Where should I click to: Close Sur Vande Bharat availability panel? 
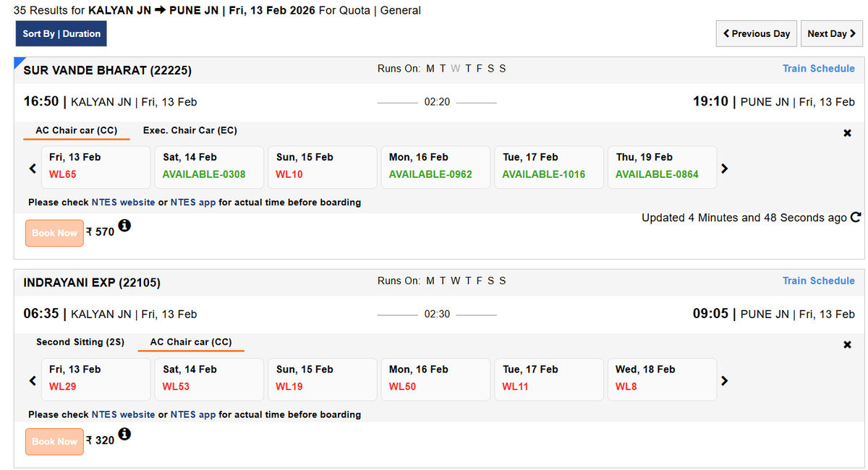pos(847,133)
